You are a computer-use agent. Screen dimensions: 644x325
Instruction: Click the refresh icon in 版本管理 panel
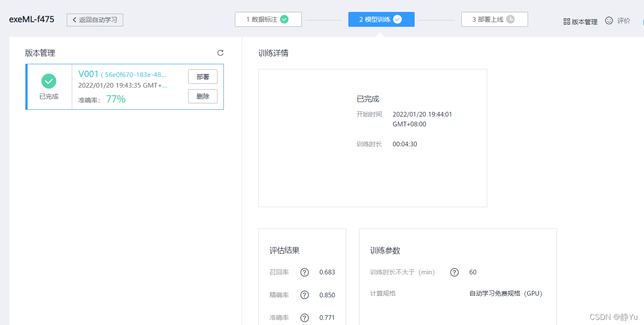[x=220, y=53]
